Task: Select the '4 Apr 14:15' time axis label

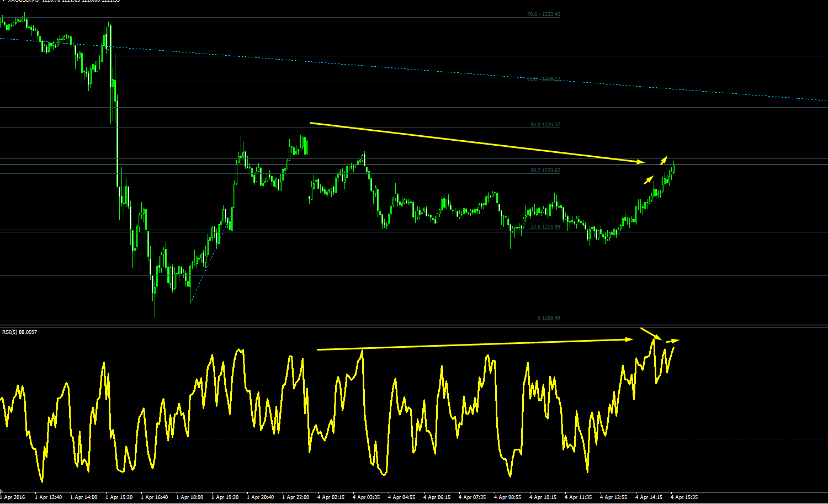Action: [x=649, y=497]
